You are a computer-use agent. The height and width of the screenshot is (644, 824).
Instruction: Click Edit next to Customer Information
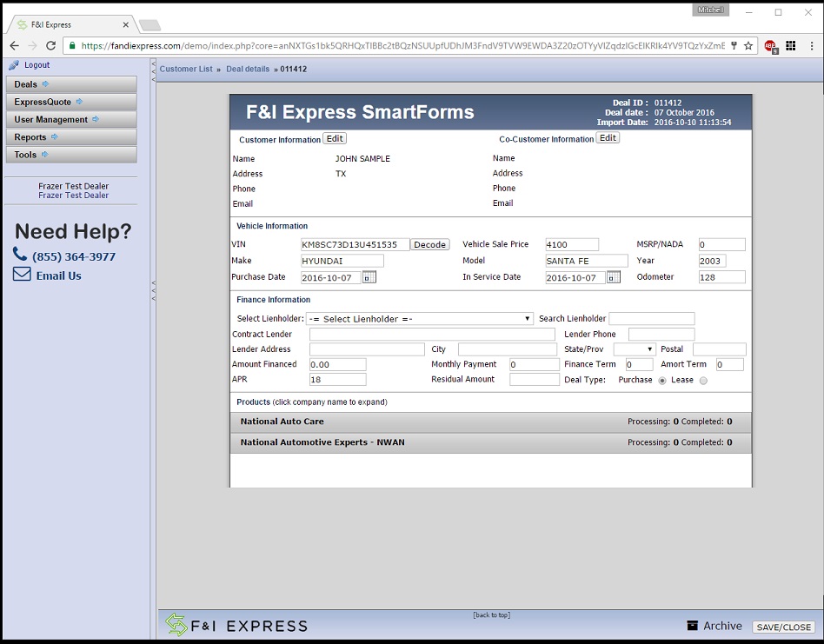point(335,139)
